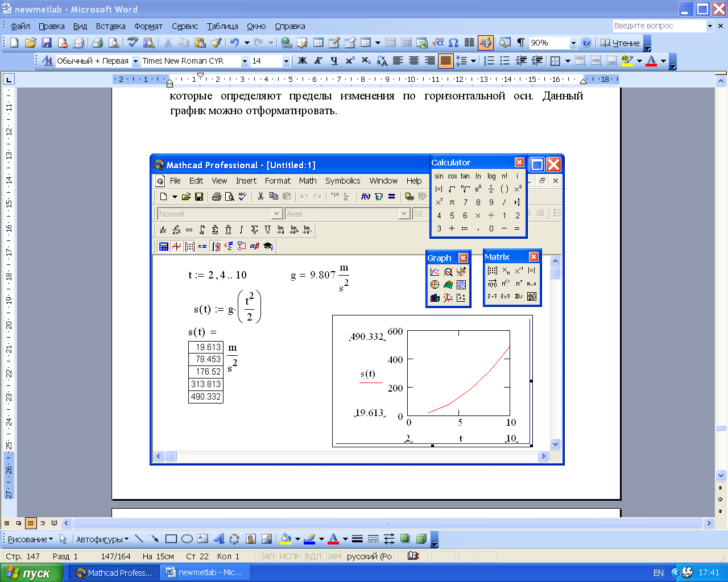
Task: Open the Таблица menu
Action: pyautogui.click(x=222, y=26)
